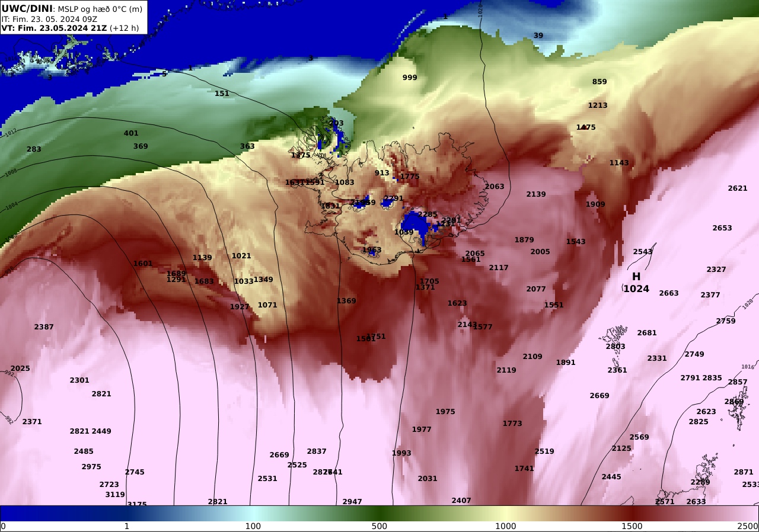Select the 2543 value above H
The height and width of the screenshot is (532, 759).
(x=643, y=252)
